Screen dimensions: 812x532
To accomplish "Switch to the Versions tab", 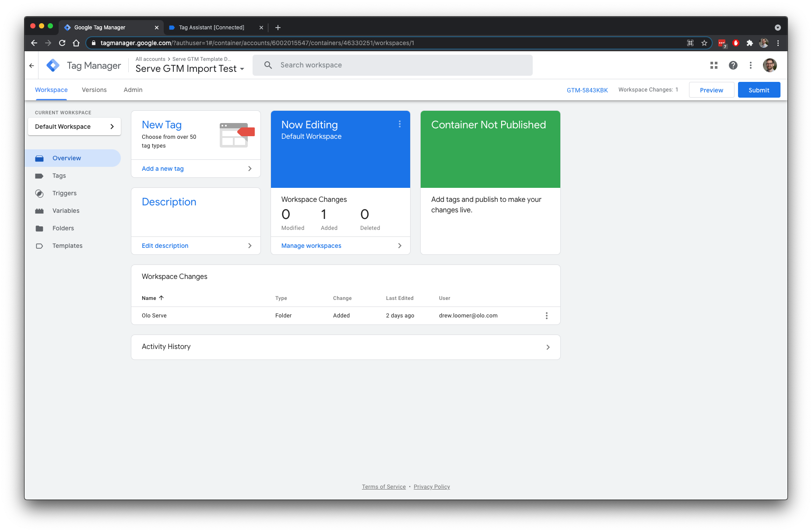I will coord(94,90).
